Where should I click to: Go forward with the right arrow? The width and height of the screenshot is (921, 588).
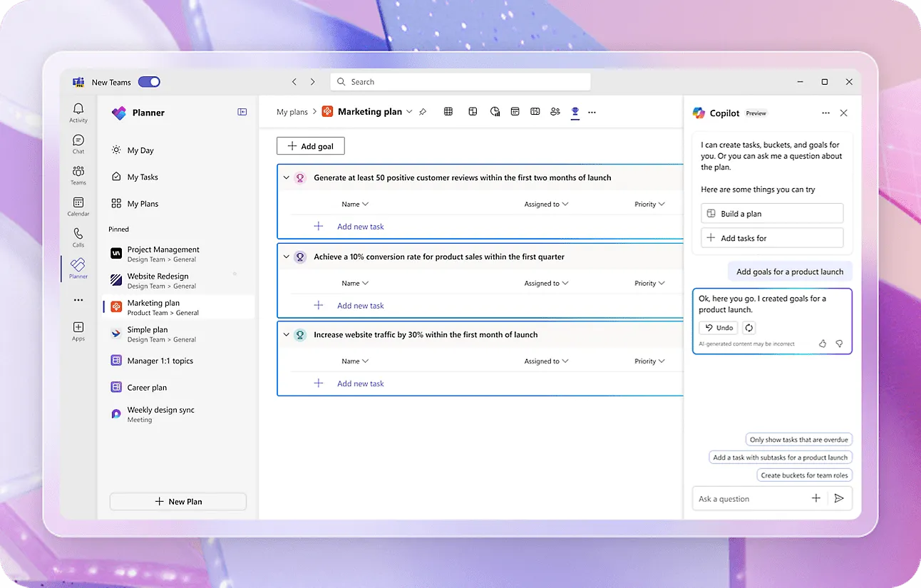(312, 82)
